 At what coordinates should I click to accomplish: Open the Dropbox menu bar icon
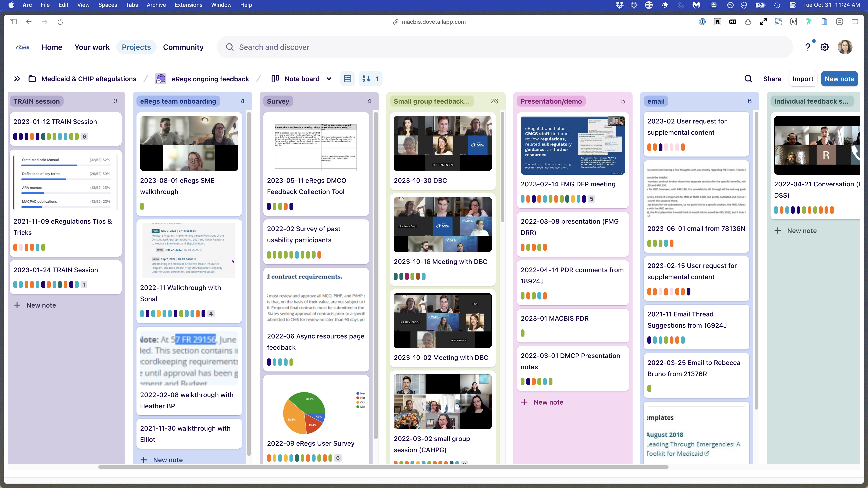(619, 5)
